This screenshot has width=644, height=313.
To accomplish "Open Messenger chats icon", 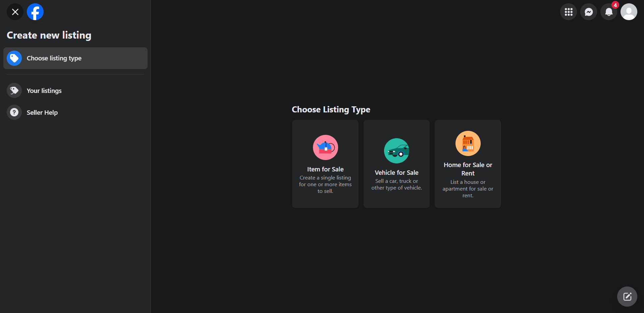I will (x=589, y=12).
